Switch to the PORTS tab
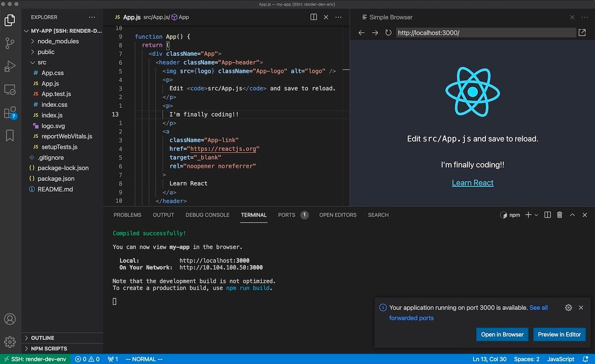The width and height of the screenshot is (595, 364). click(x=287, y=215)
